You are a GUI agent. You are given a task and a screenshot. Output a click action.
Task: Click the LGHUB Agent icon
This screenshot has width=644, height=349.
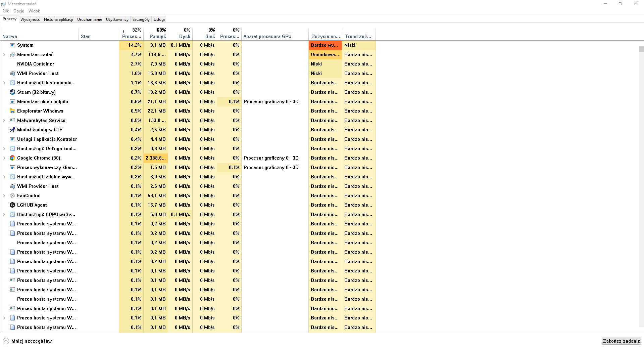(x=12, y=205)
